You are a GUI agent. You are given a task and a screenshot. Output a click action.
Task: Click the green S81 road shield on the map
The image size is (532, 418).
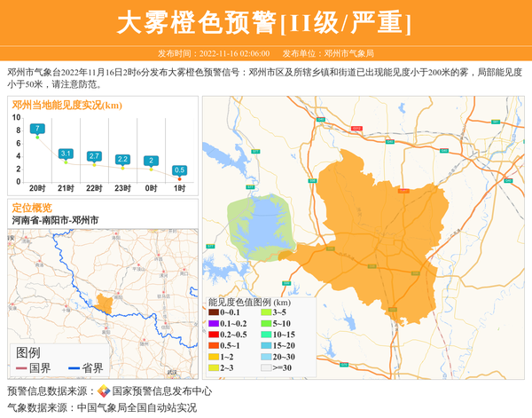coord(496,122)
